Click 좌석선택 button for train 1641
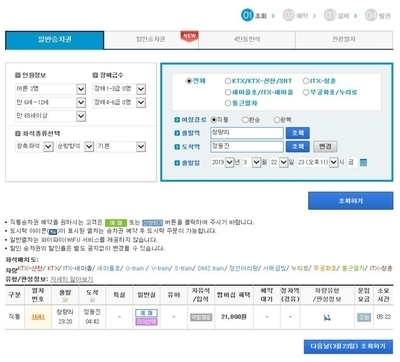 (x=146, y=321)
